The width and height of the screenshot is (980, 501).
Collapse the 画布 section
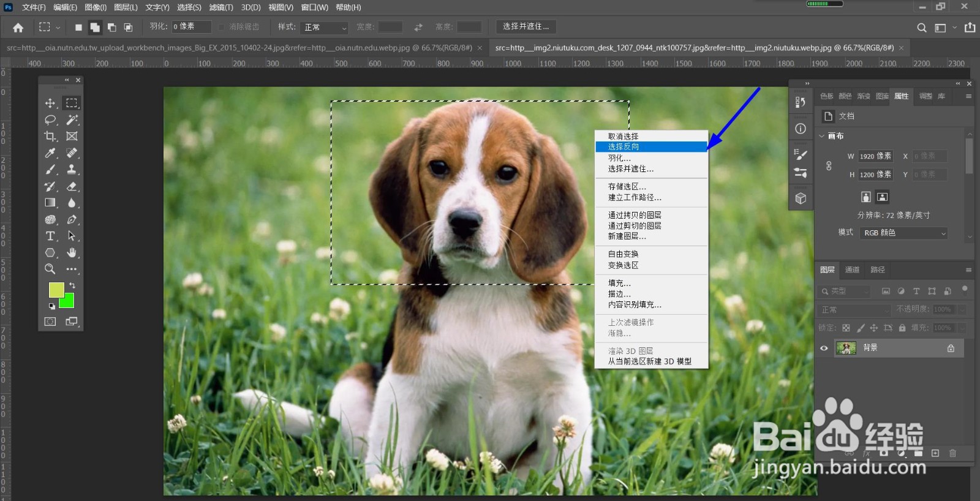[x=822, y=136]
